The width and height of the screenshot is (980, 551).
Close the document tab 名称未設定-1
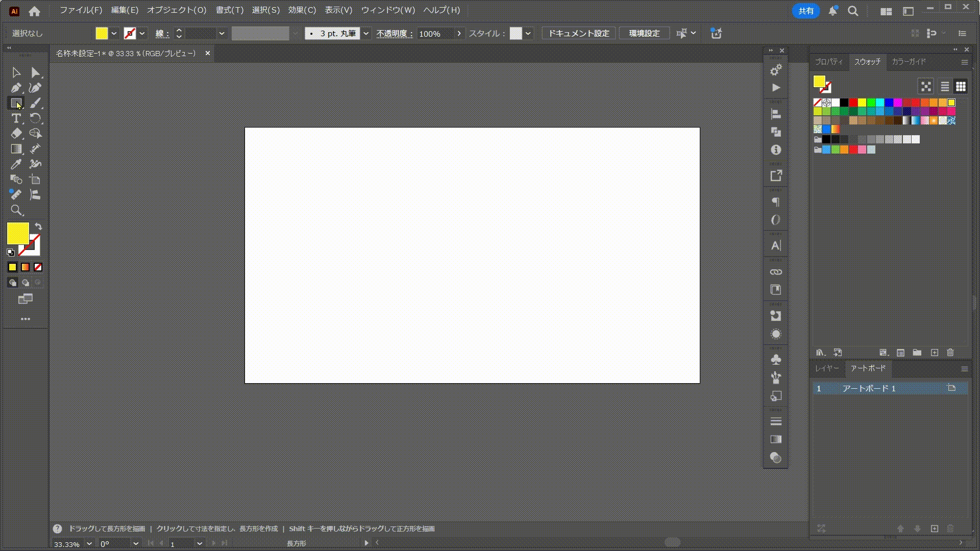click(208, 53)
